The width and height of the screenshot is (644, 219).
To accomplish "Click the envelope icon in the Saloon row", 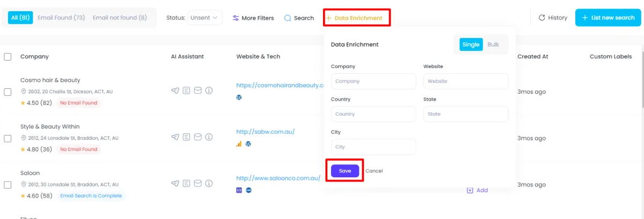I will (x=197, y=184).
